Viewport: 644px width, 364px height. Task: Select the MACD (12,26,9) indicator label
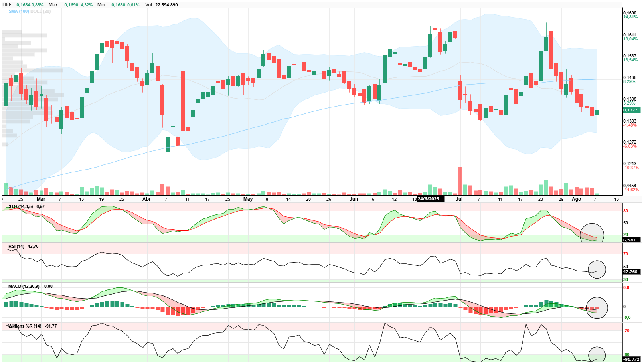pyautogui.click(x=24, y=286)
